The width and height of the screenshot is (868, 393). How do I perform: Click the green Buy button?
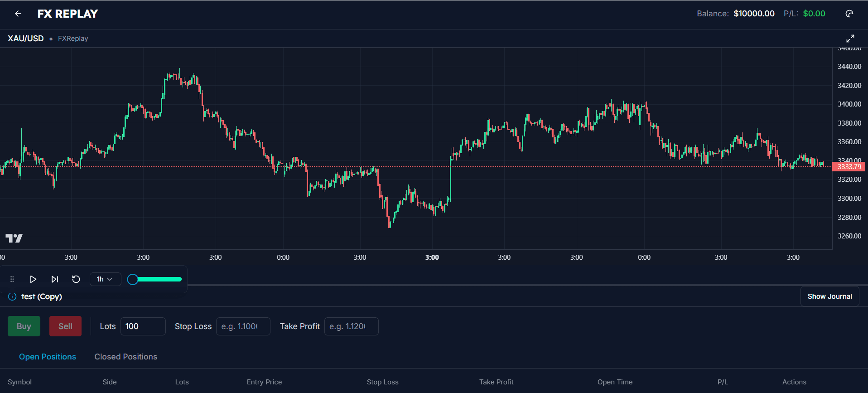[24, 326]
